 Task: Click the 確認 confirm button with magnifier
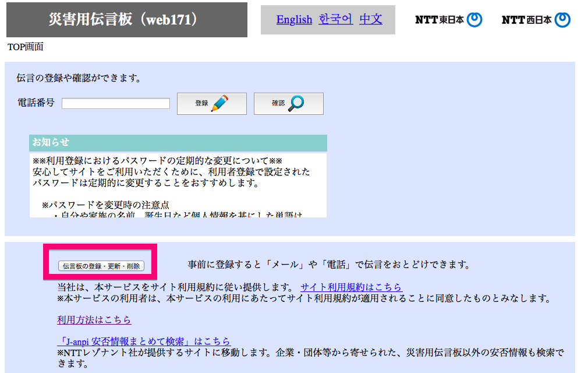(289, 104)
